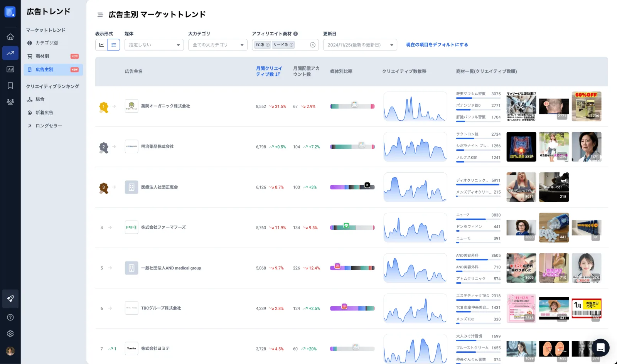The image size is (617, 364).
Task: Open the help question mark icon
Action: [10, 317]
